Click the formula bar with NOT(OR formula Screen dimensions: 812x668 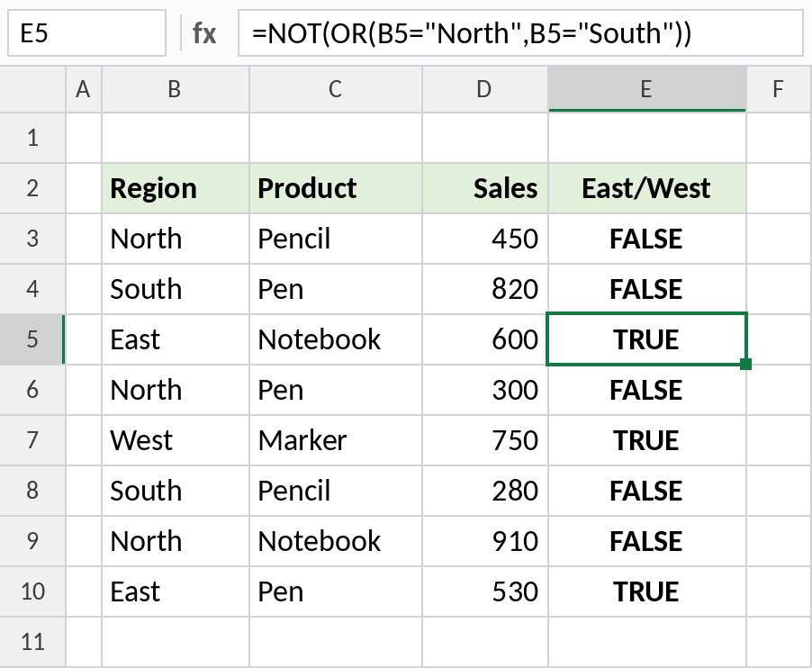(x=520, y=33)
